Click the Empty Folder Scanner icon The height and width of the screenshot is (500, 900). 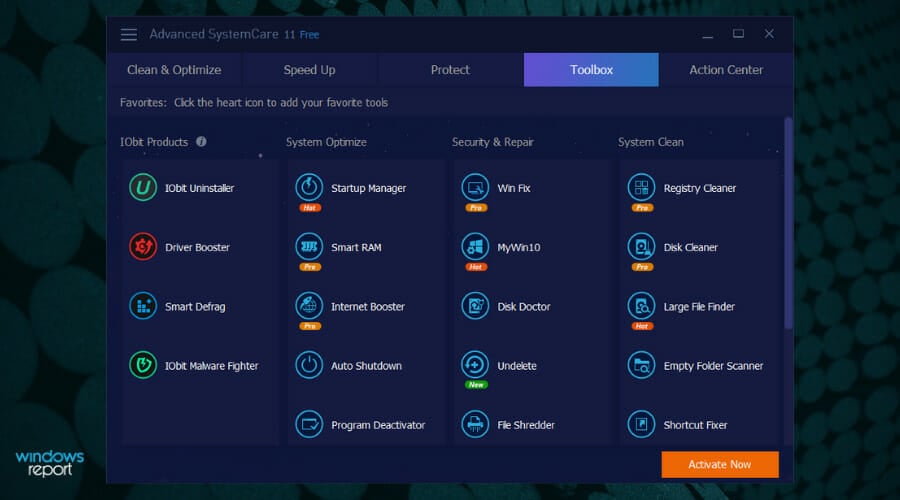[x=642, y=365]
